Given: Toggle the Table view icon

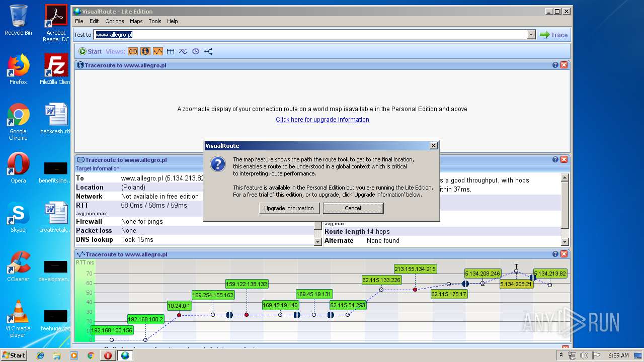Looking at the screenshot, I should point(171,51).
